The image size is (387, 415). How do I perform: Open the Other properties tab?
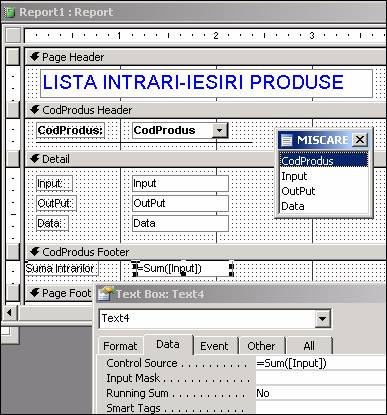tap(261, 346)
